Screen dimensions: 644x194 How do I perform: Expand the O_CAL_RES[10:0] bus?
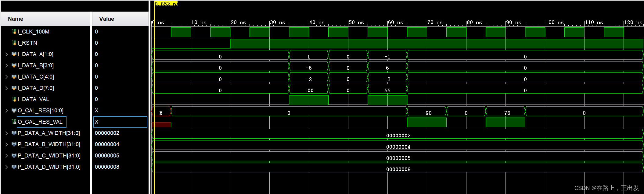7,111
